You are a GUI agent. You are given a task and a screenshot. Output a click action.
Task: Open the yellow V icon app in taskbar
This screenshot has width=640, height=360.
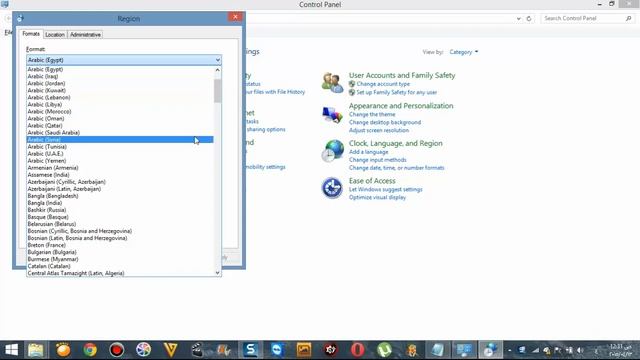[170, 350]
